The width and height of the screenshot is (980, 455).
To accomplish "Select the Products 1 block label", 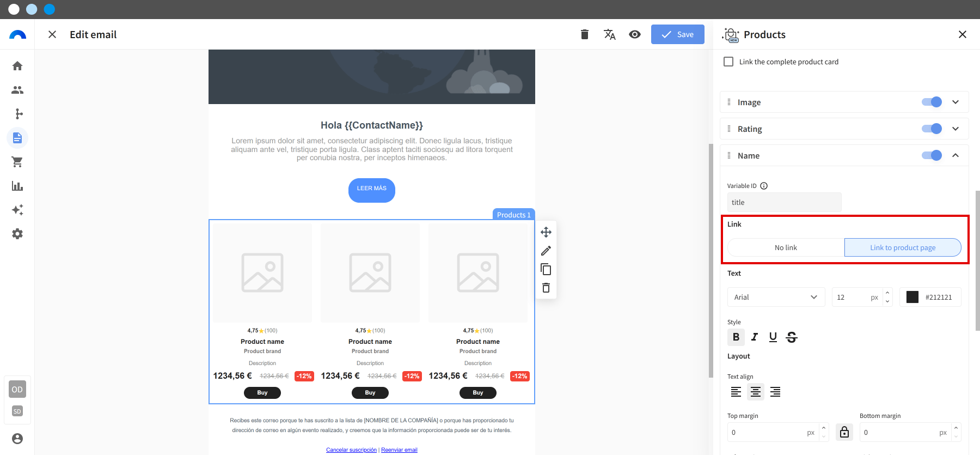I will click(513, 215).
